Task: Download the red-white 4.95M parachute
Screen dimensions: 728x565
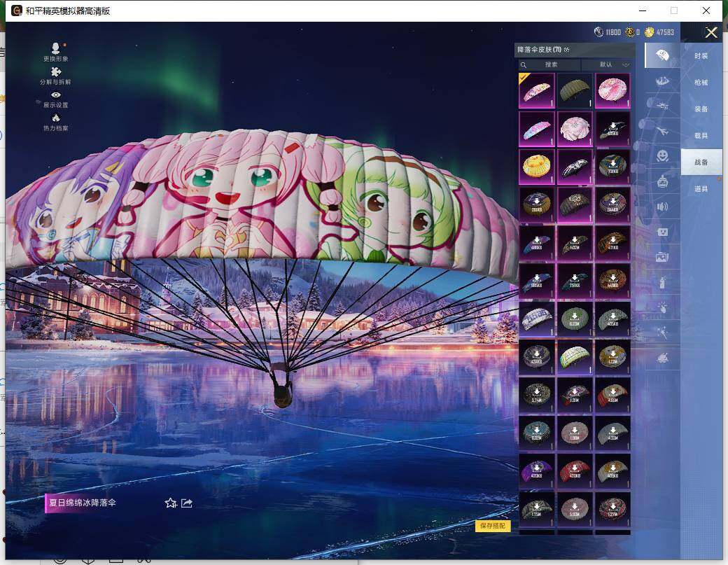Action: [612, 395]
